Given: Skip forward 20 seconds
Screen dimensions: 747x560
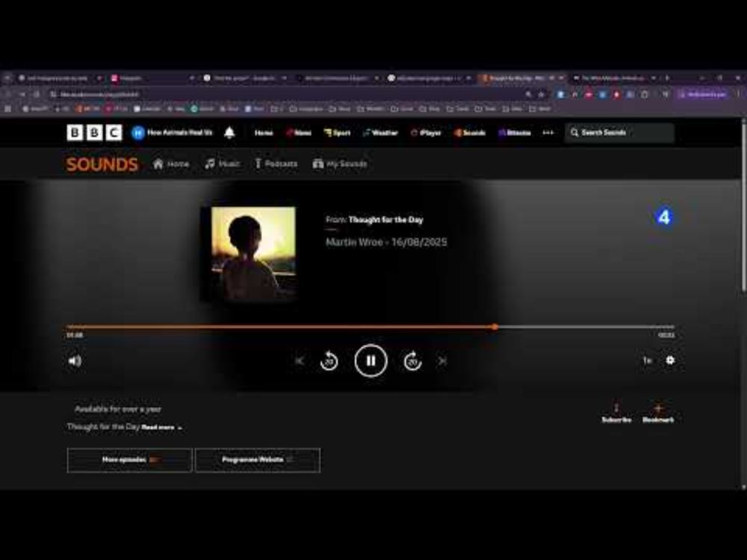Looking at the screenshot, I should tap(412, 361).
